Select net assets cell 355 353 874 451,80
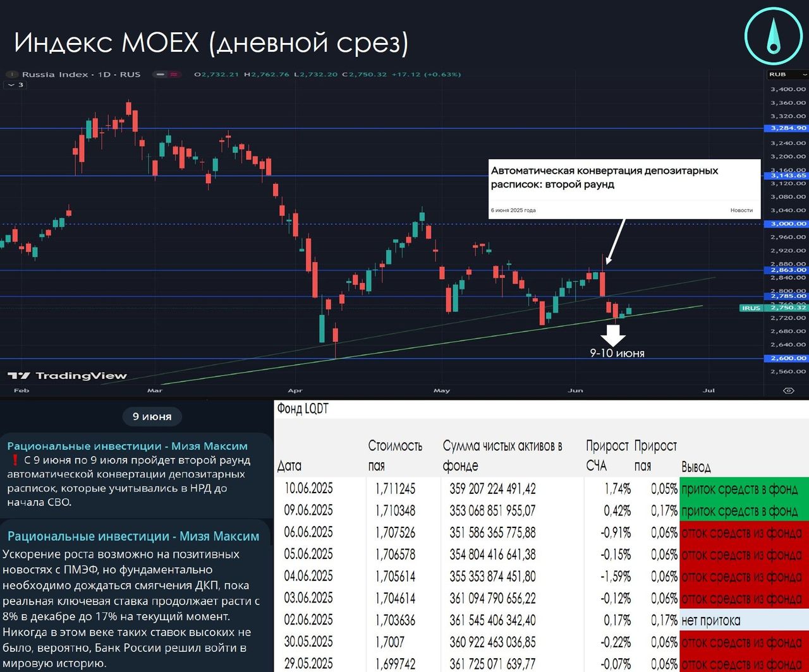The height and width of the screenshot is (672, 809). coord(492,576)
